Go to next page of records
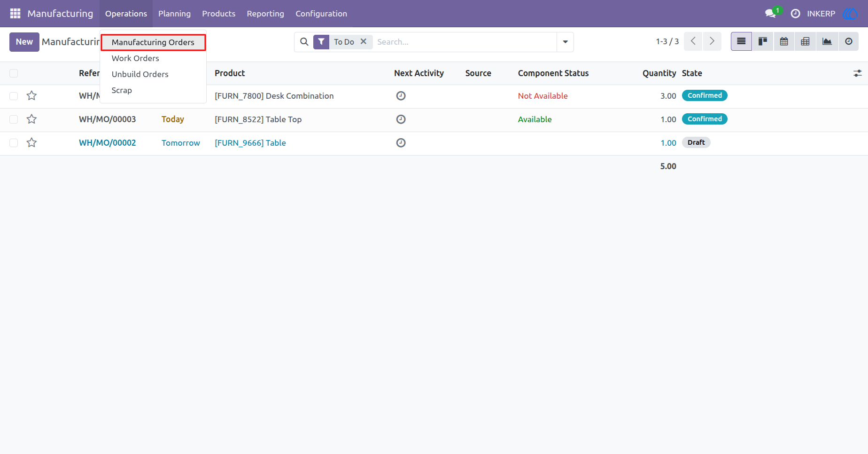868x454 pixels. coord(712,41)
